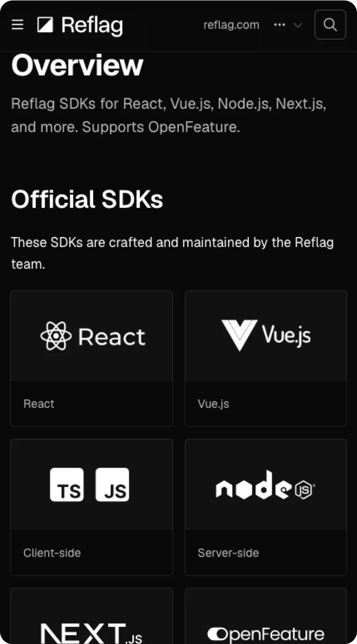Click the TS icon in Client-side card
Screen dimensions: 357x644
point(67,484)
